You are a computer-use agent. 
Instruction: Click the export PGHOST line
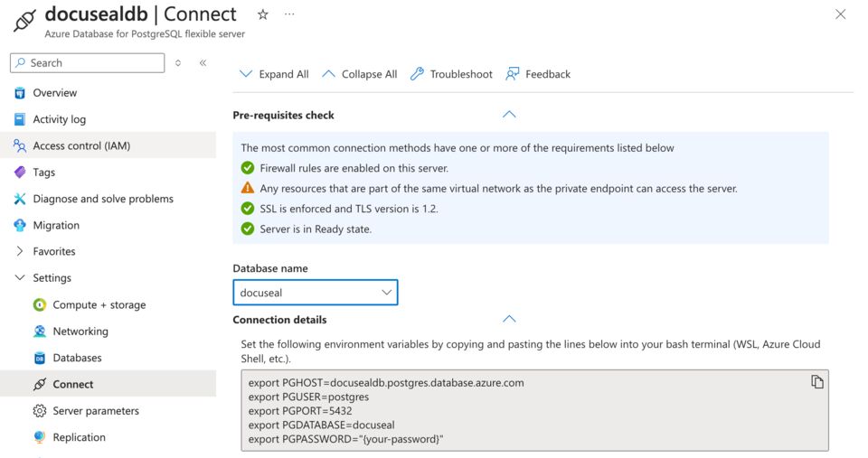coord(386,383)
